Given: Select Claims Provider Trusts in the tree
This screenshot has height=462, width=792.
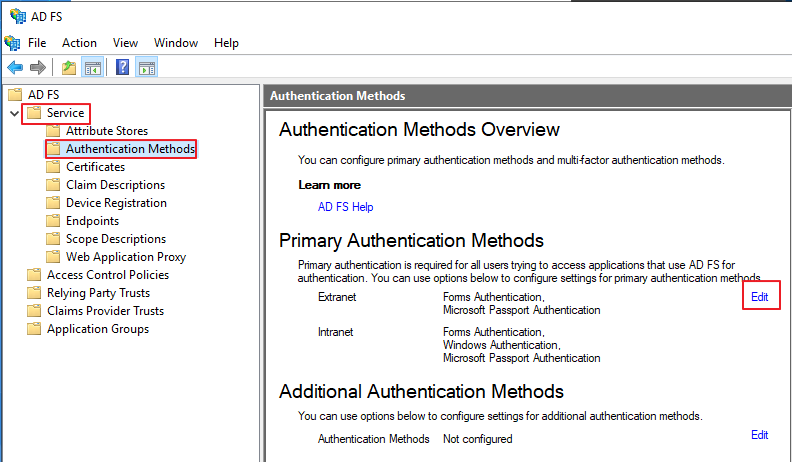Looking at the screenshot, I should (x=106, y=311).
